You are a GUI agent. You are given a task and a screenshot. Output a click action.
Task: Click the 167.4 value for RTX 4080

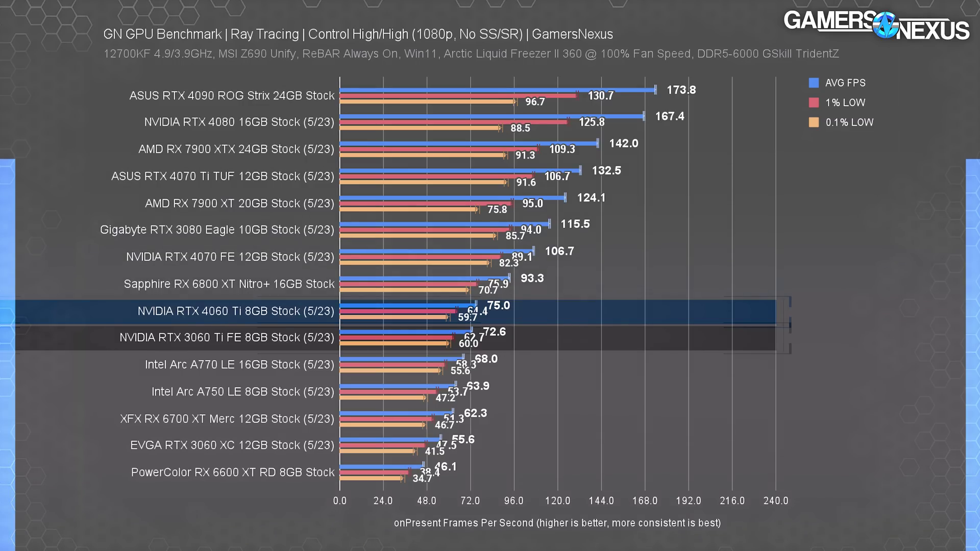point(669,116)
